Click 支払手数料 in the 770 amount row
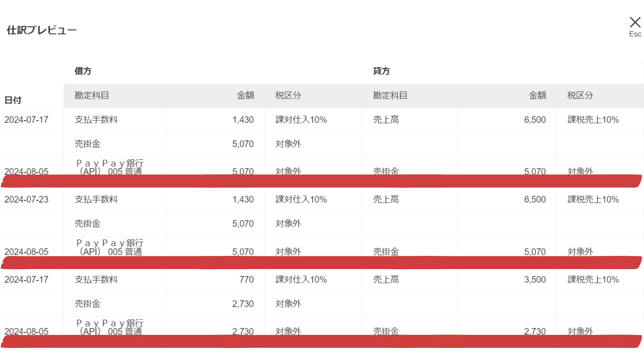644x362 pixels. [96, 280]
